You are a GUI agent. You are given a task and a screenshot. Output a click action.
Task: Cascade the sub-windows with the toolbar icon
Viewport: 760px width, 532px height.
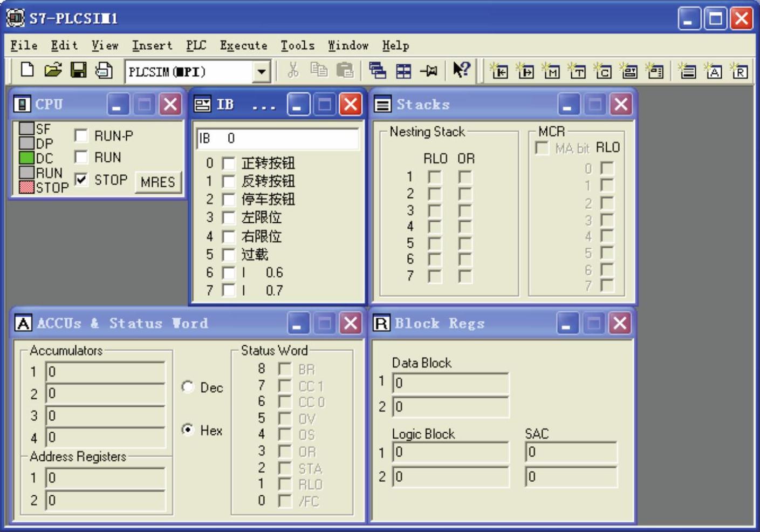coord(378,71)
